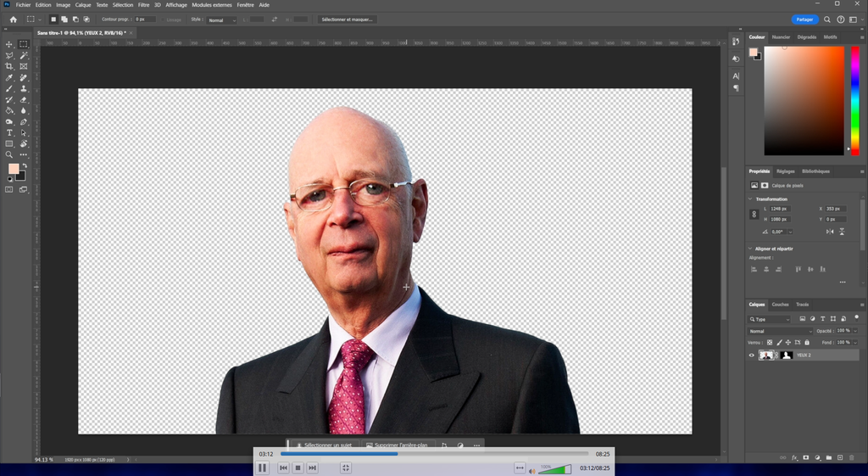
Task: Delete layer with the trash icon
Action: pyautogui.click(x=851, y=458)
